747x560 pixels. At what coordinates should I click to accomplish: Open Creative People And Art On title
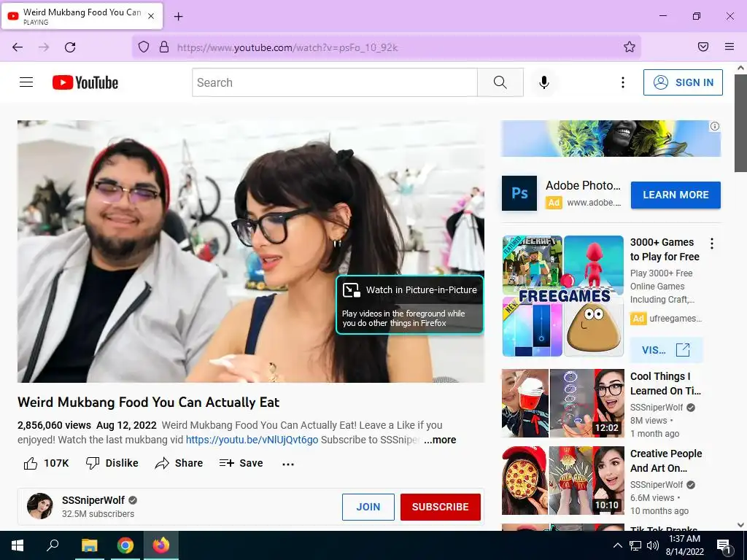[x=666, y=461]
